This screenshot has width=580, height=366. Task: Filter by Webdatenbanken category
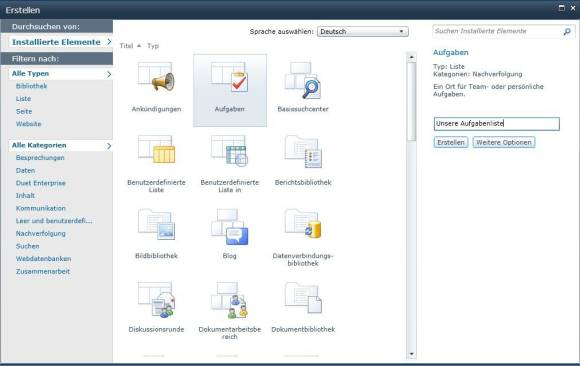click(43, 259)
